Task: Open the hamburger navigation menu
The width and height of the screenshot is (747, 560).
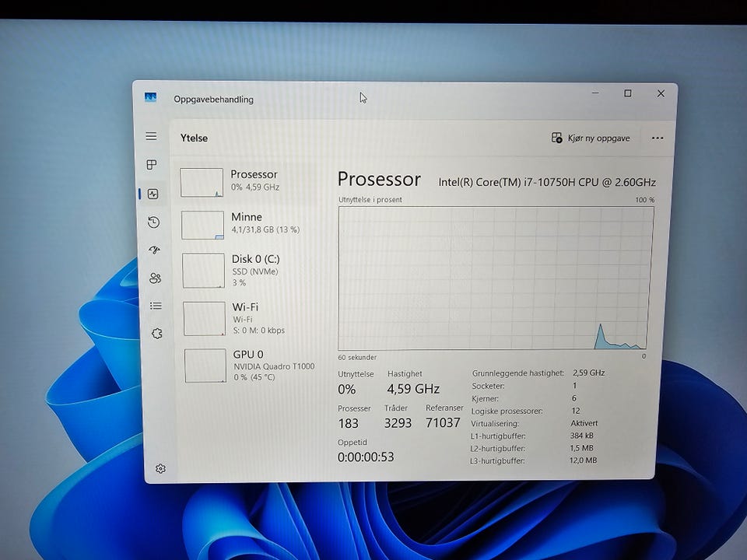Action: pyautogui.click(x=151, y=136)
